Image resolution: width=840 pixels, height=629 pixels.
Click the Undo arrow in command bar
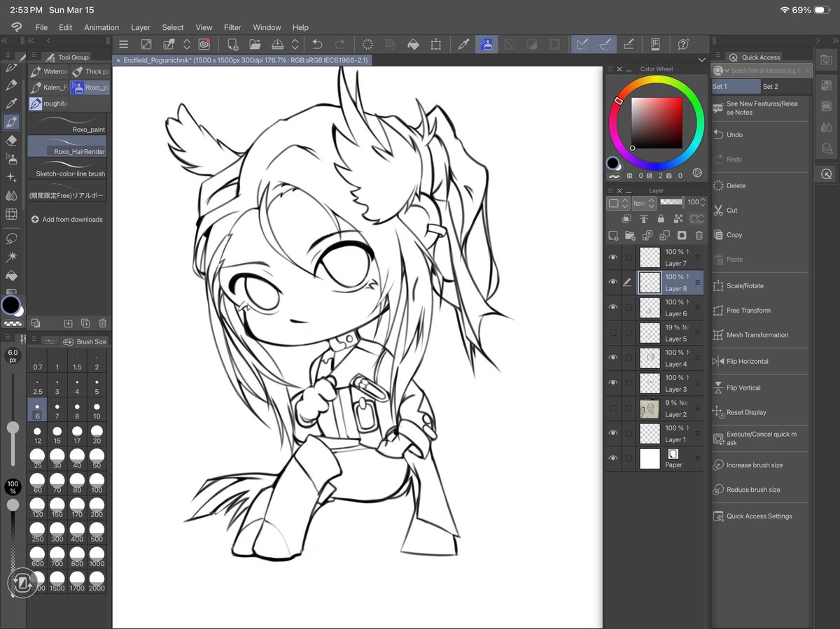(x=317, y=44)
